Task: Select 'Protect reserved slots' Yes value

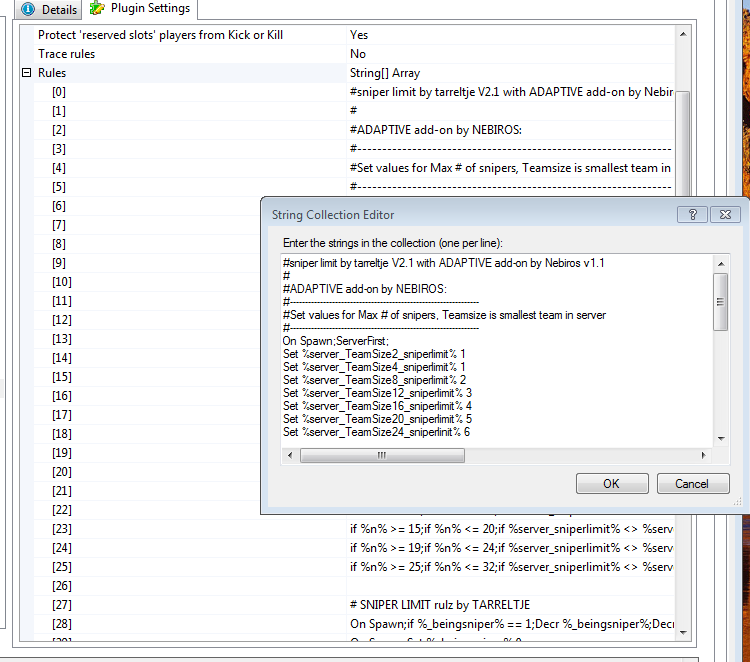Action: [358, 35]
